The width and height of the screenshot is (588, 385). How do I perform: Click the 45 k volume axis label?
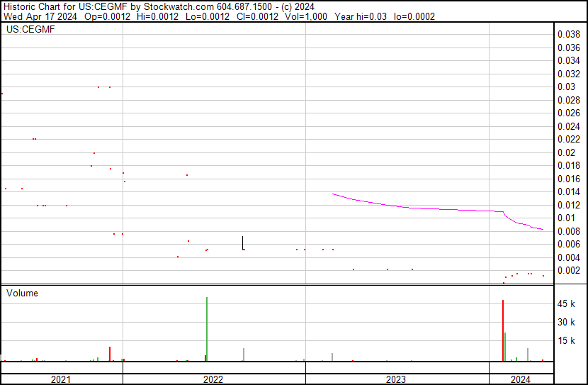click(x=567, y=304)
